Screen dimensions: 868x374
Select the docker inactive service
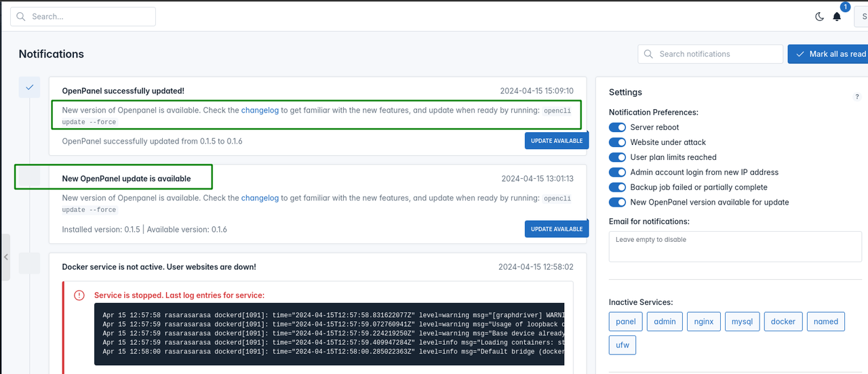point(783,322)
